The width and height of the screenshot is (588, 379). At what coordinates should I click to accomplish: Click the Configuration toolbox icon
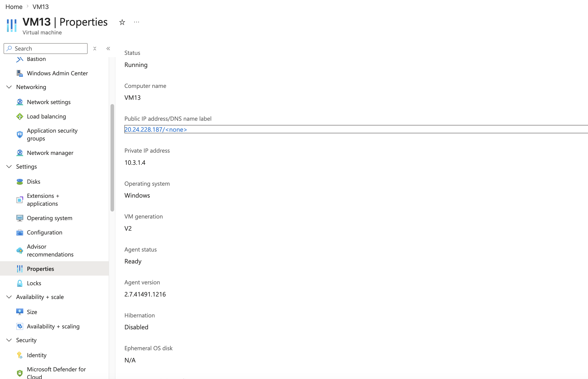pyautogui.click(x=20, y=233)
